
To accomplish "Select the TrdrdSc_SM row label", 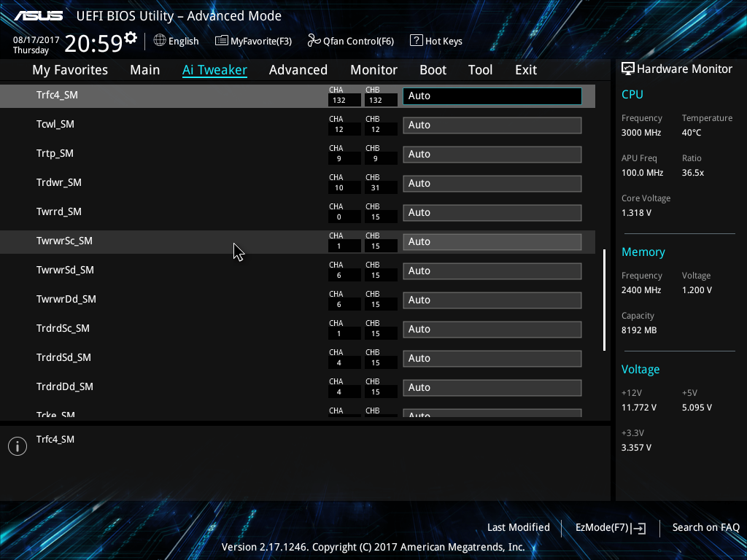I will (63, 328).
